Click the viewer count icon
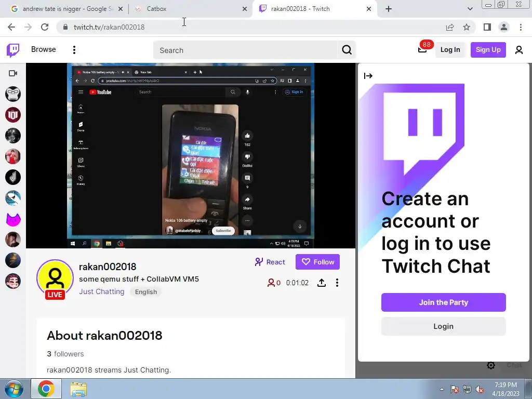532x399 pixels. coord(271,283)
